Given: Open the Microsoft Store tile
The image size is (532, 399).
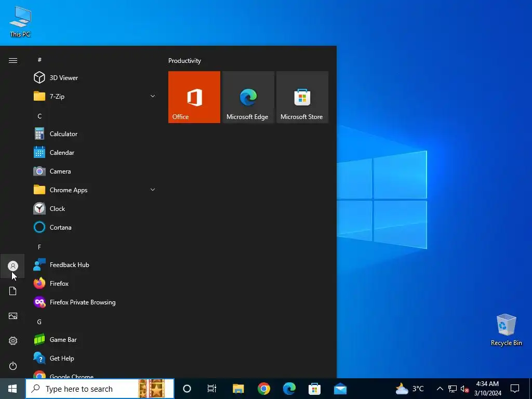Looking at the screenshot, I should point(302,97).
